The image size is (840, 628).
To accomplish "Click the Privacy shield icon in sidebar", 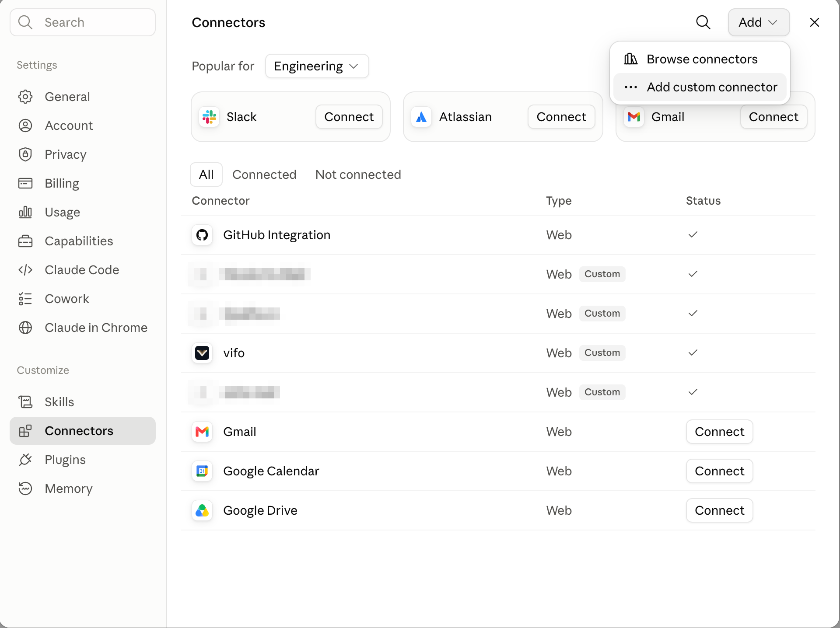I will (x=25, y=154).
